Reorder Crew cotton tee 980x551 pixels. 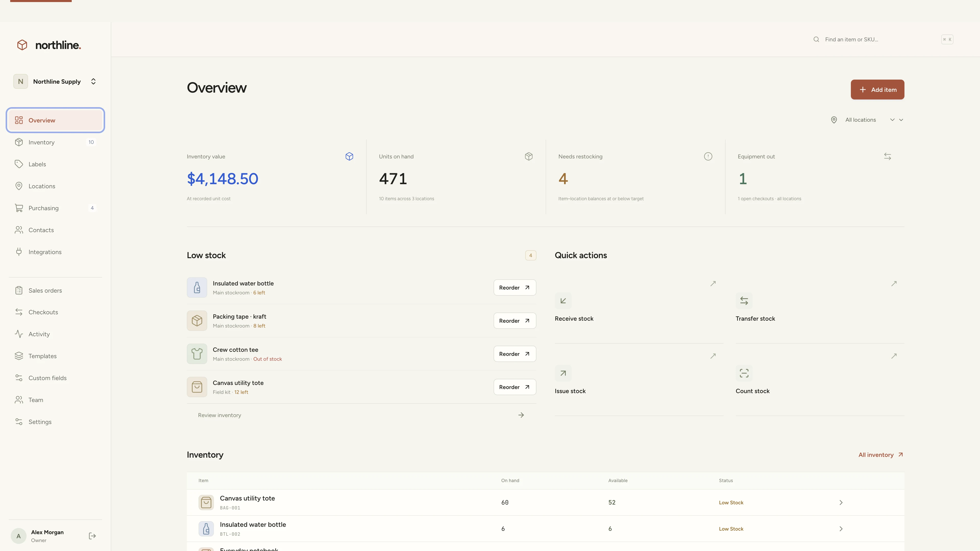[x=515, y=354]
